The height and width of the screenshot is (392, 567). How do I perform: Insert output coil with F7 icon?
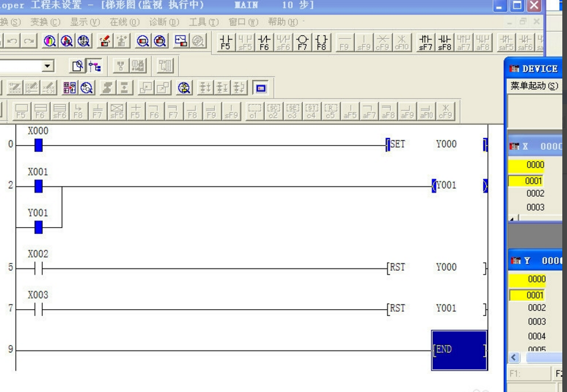302,42
